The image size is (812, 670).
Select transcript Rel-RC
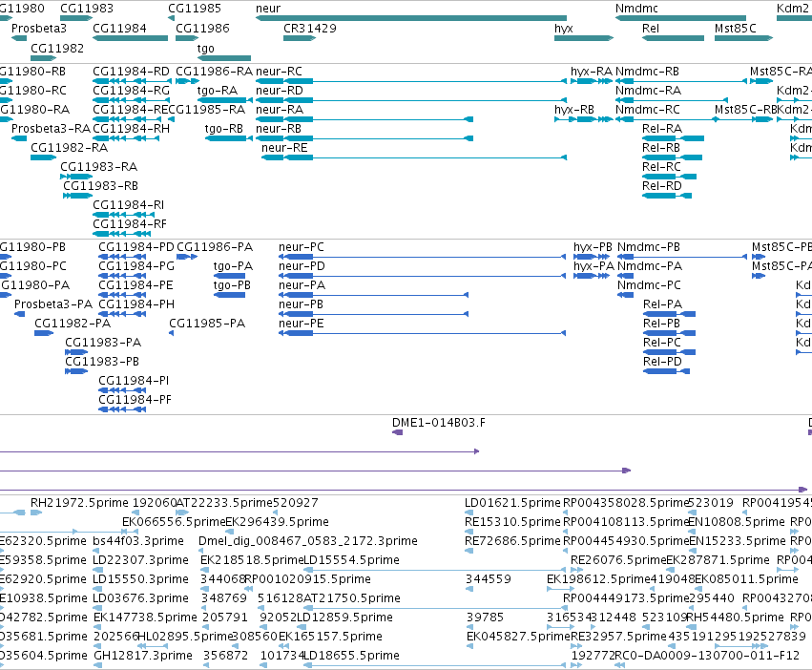(x=661, y=167)
